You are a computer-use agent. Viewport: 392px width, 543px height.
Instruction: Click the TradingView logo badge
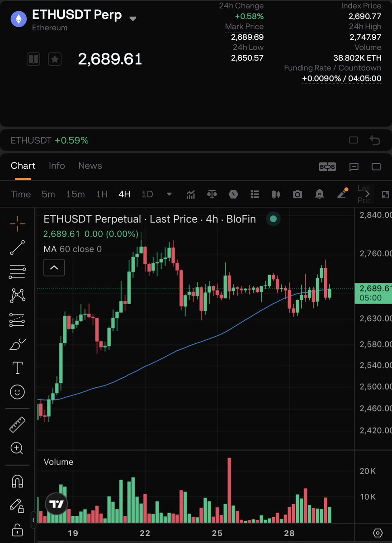[x=57, y=504]
